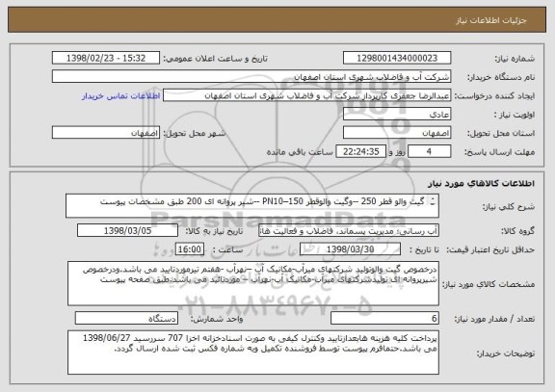The width and height of the screenshot is (555, 392).
Task: Click the stepper arrows in شرح کلی نیاز box
Action: click(x=433, y=201)
